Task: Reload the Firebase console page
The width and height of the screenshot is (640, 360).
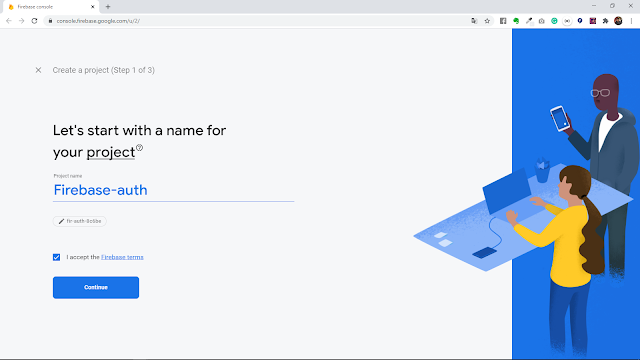Action: point(35,21)
